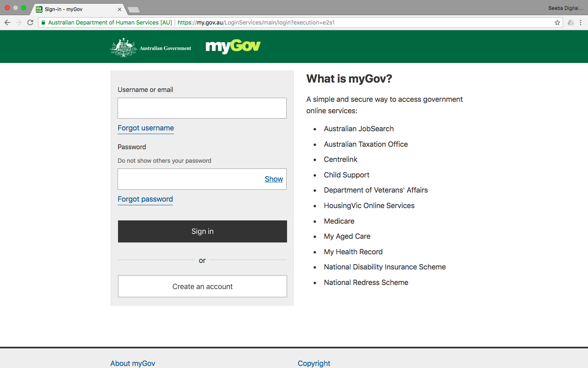The image size is (588, 368).
Task: Focus the Username or email field
Action: click(x=202, y=108)
